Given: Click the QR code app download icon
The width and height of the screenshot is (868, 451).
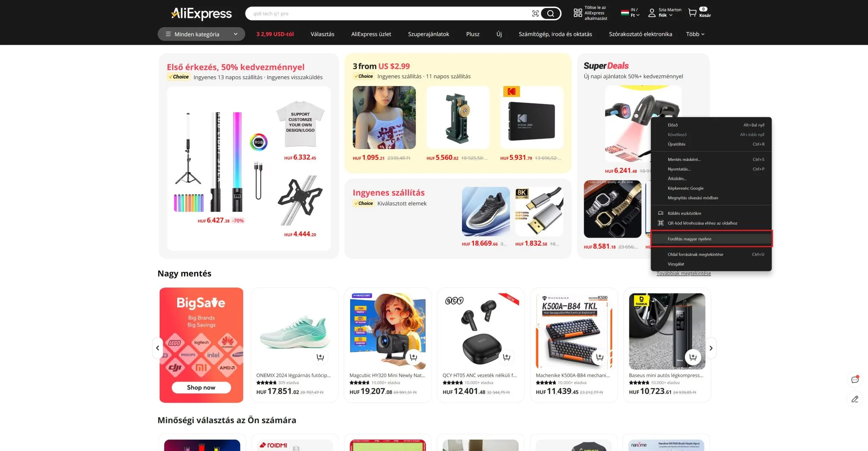Looking at the screenshot, I should [x=578, y=13].
